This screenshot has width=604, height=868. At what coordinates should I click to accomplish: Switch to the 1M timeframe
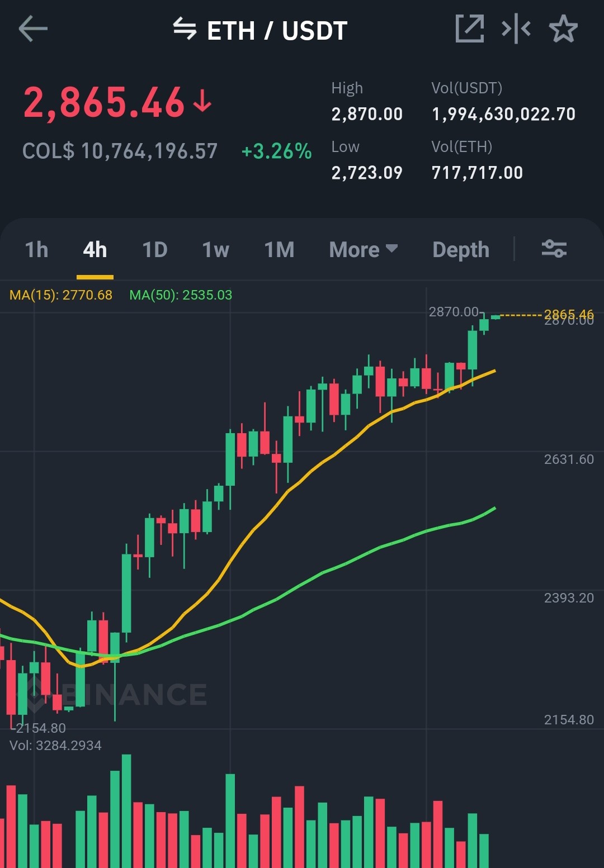tap(280, 250)
